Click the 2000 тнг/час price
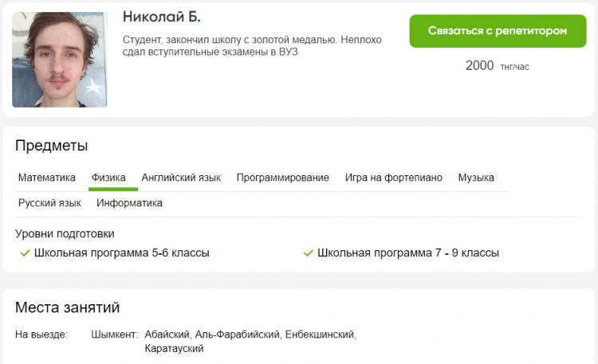The image size is (598, 364). [x=497, y=66]
